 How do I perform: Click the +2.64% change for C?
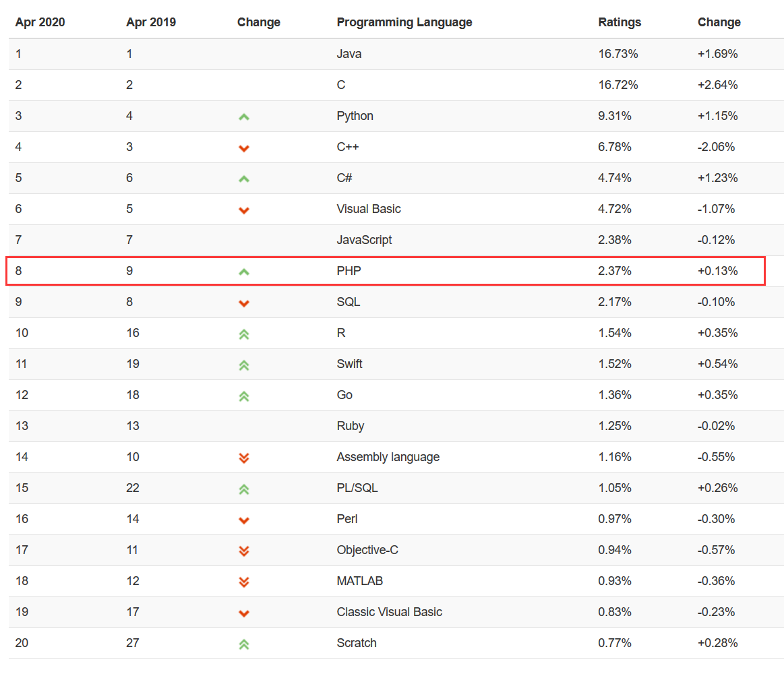[x=717, y=85]
